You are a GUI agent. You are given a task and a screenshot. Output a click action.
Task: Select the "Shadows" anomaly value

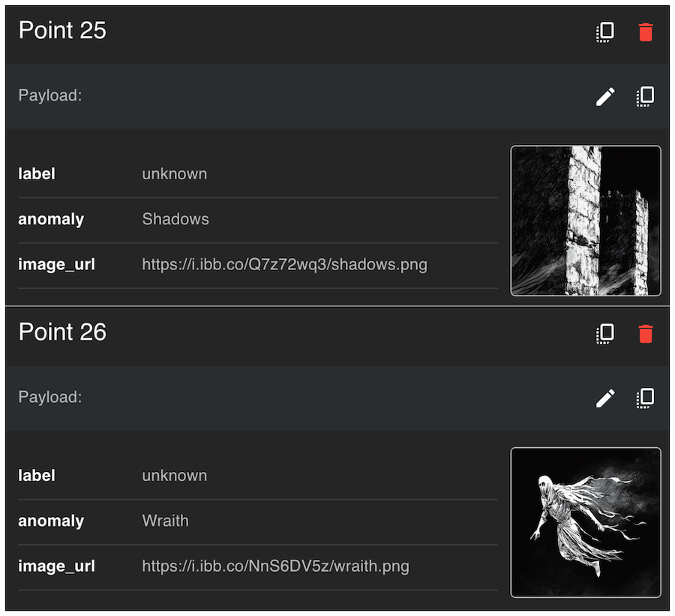click(x=175, y=219)
